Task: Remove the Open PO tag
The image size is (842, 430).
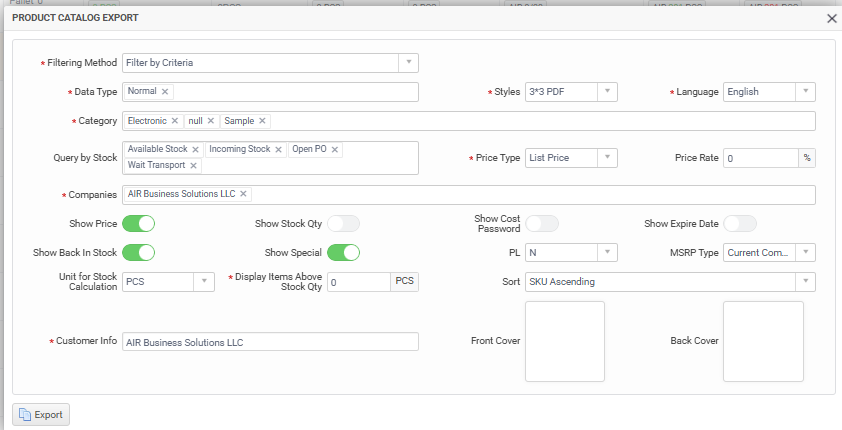Action: [335, 150]
